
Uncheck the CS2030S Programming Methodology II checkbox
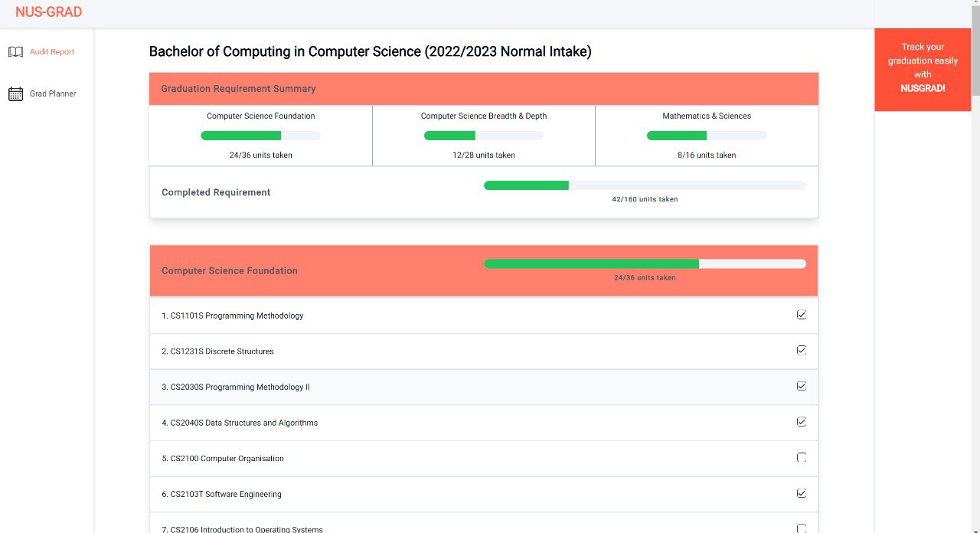[802, 386]
